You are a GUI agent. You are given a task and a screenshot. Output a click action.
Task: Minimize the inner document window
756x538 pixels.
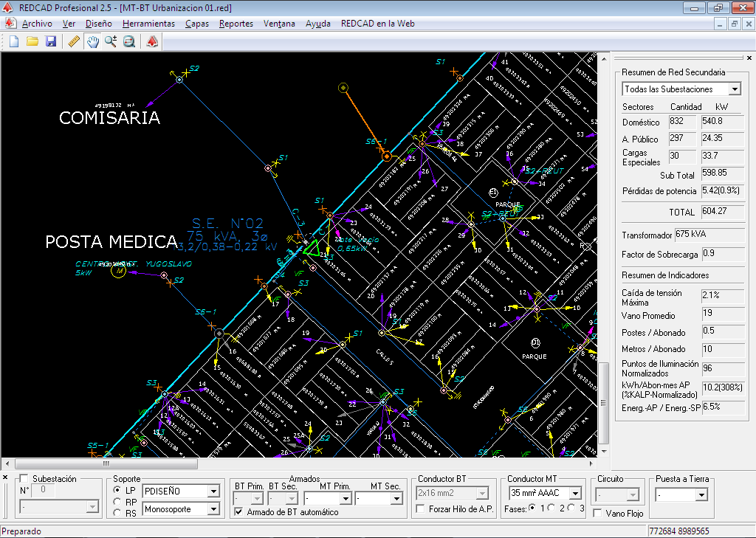click(x=720, y=24)
